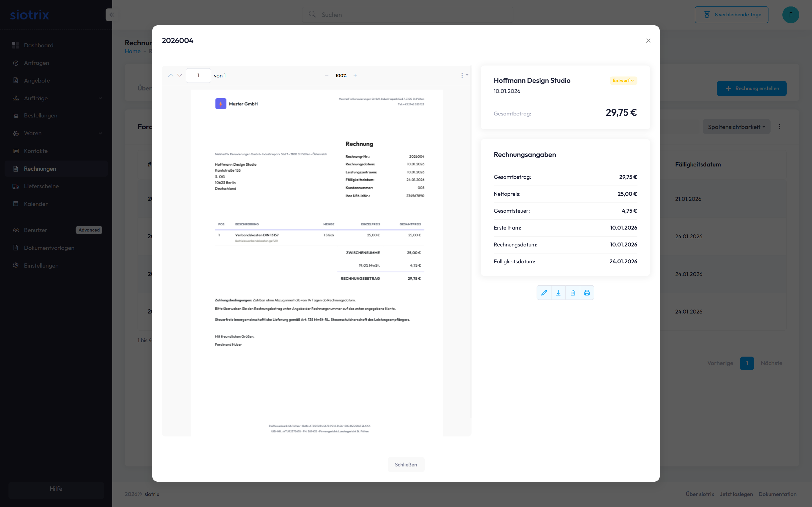Download the invoice using the download icon
This screenshot has height=507, width=812.
pyautogui.click(x=558, y=293)
